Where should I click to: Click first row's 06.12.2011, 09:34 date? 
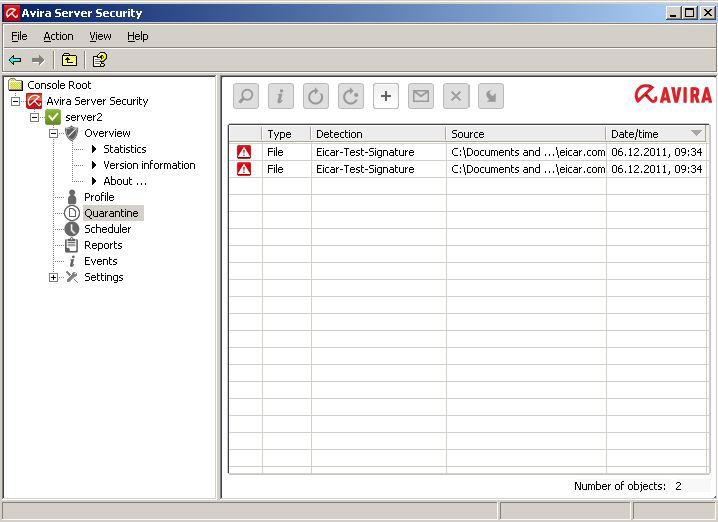pyautogui.click(x=657, y=152)
